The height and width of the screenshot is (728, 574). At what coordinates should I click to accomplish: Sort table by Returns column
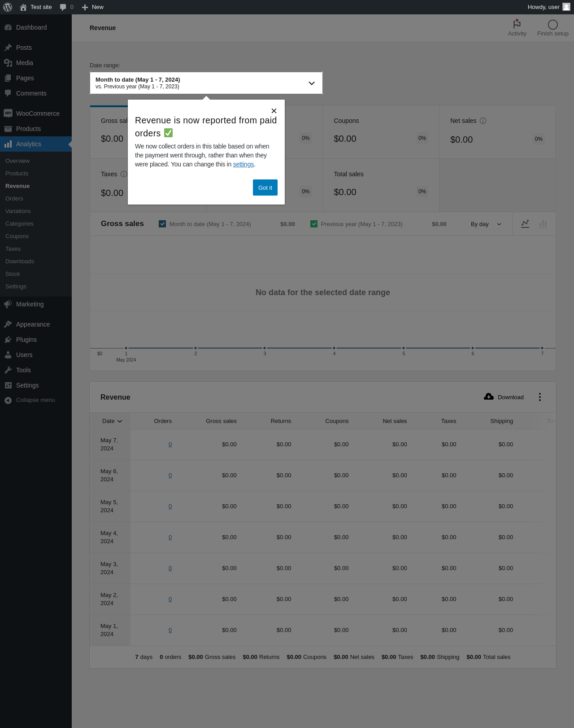click(x=281, y=421)
